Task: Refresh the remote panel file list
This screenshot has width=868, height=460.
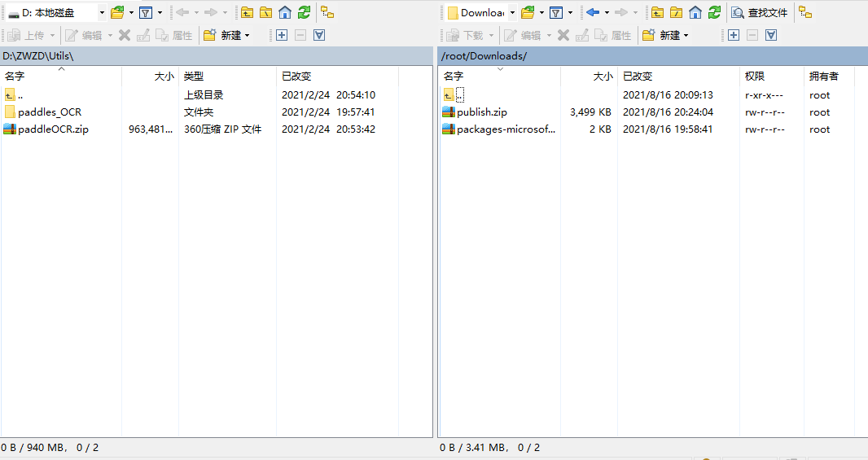Action: click(715, 12)
